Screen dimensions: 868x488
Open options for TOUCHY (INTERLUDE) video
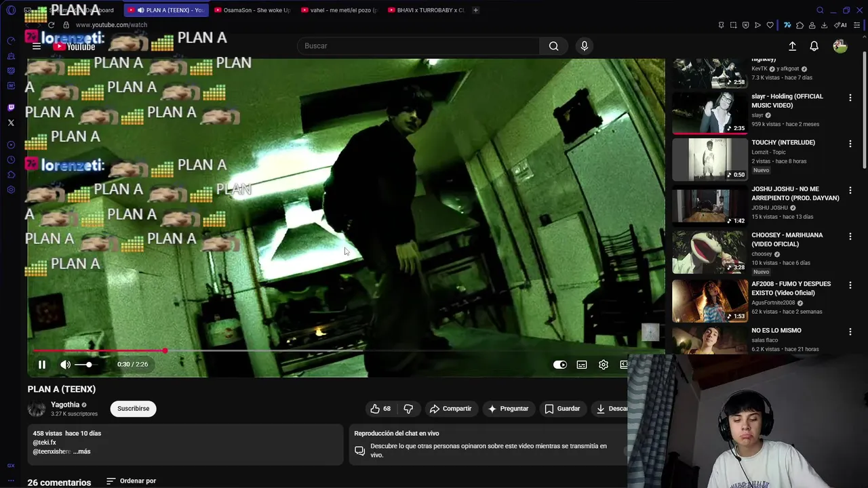coord(850,144)
